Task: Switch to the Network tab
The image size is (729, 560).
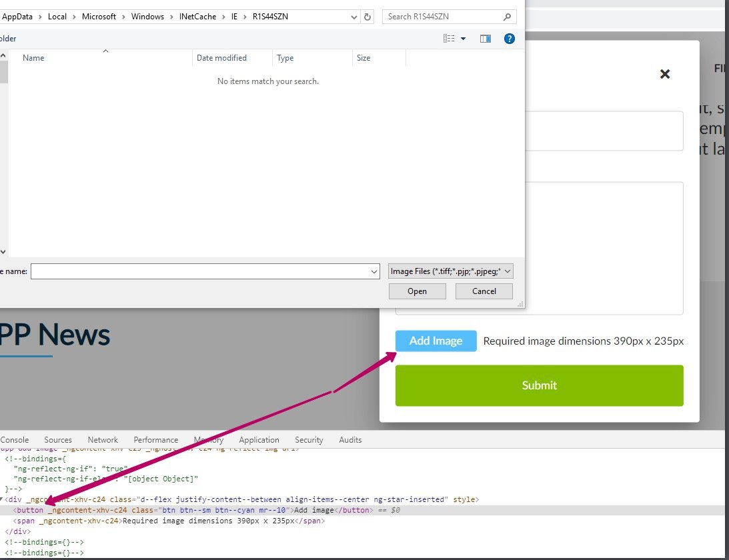Action: pos(103,439)
